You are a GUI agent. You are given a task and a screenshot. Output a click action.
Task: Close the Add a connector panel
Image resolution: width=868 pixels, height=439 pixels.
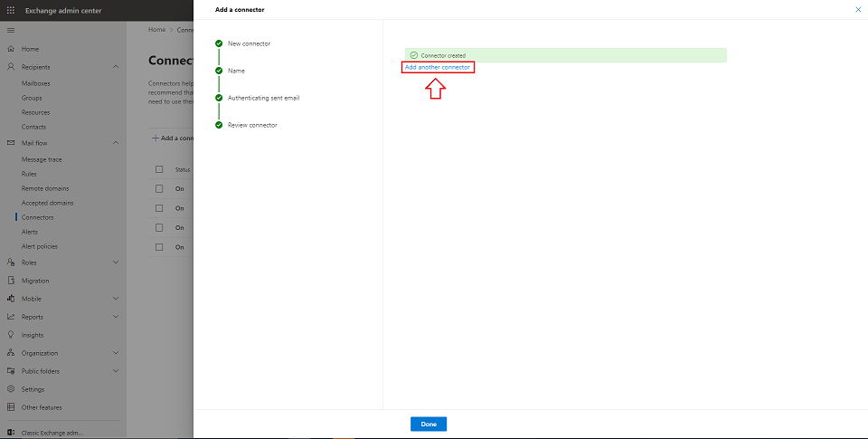tap(858, 9)
